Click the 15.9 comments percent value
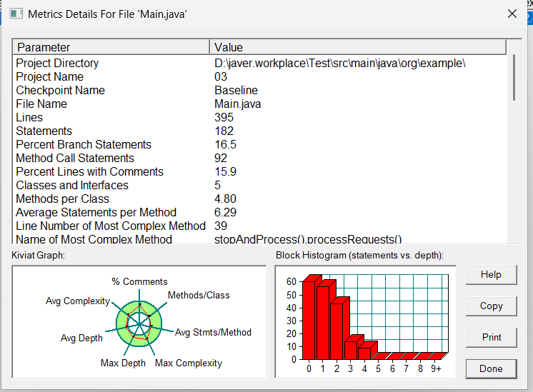The width and height of the screenshot is (533, 392). click(225, 172)
